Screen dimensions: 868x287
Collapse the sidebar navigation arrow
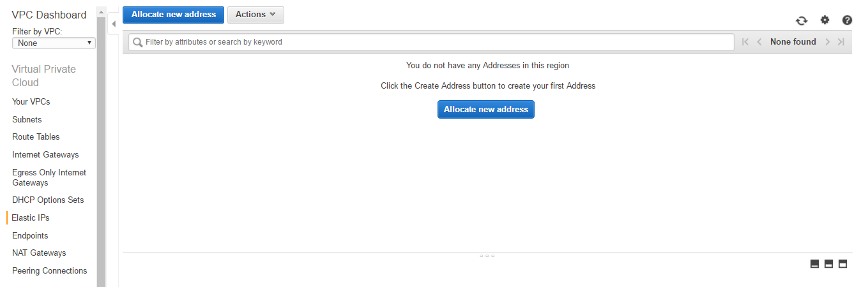[x=114, y=24]
